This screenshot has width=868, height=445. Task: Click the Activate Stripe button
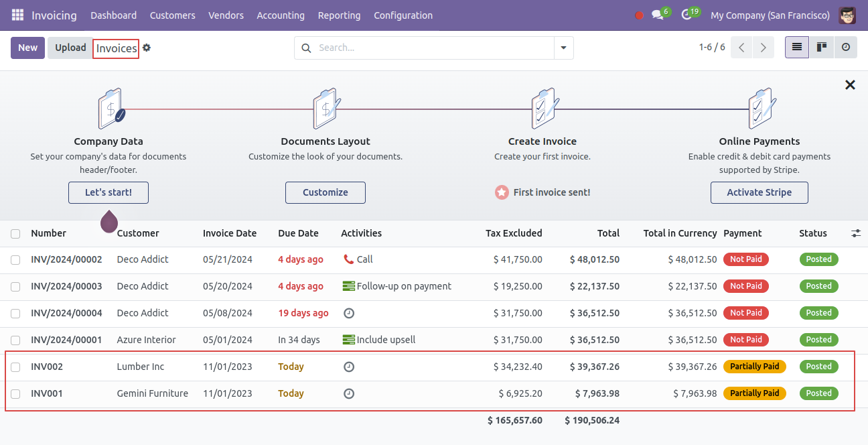pyautogui.click(x=759, y=192)
